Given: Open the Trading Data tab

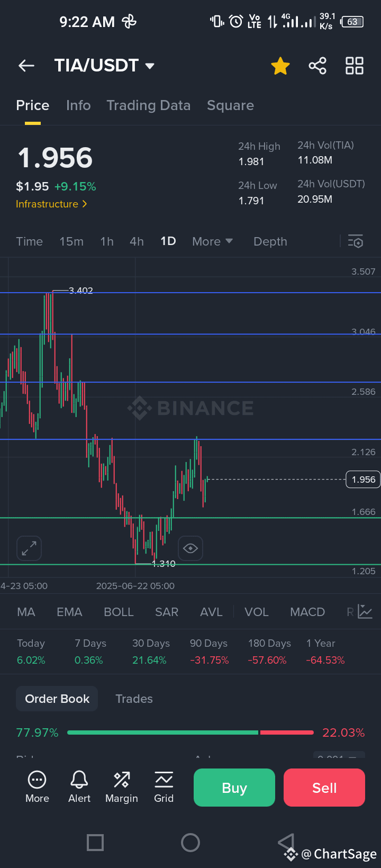Looking at the screenshot, I should point(149,105).
